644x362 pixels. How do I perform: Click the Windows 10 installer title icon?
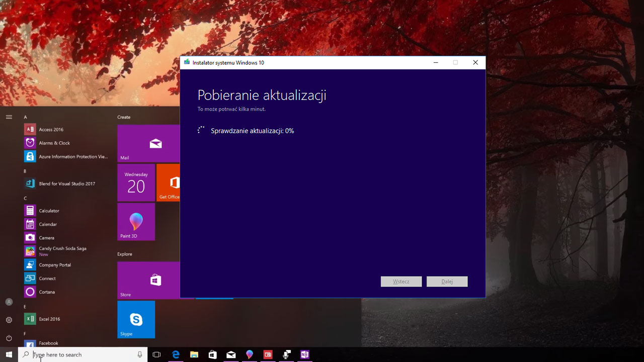tap(187, 62)
